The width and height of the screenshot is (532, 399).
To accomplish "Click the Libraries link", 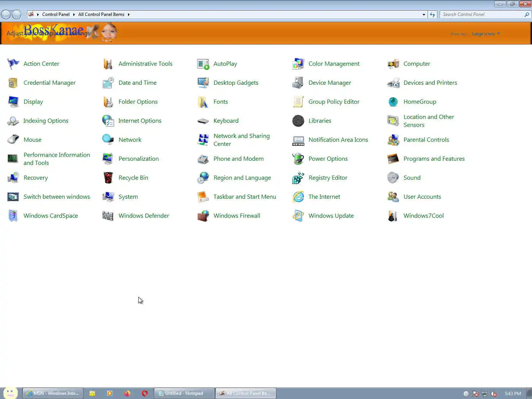I will tap(320, 121).
